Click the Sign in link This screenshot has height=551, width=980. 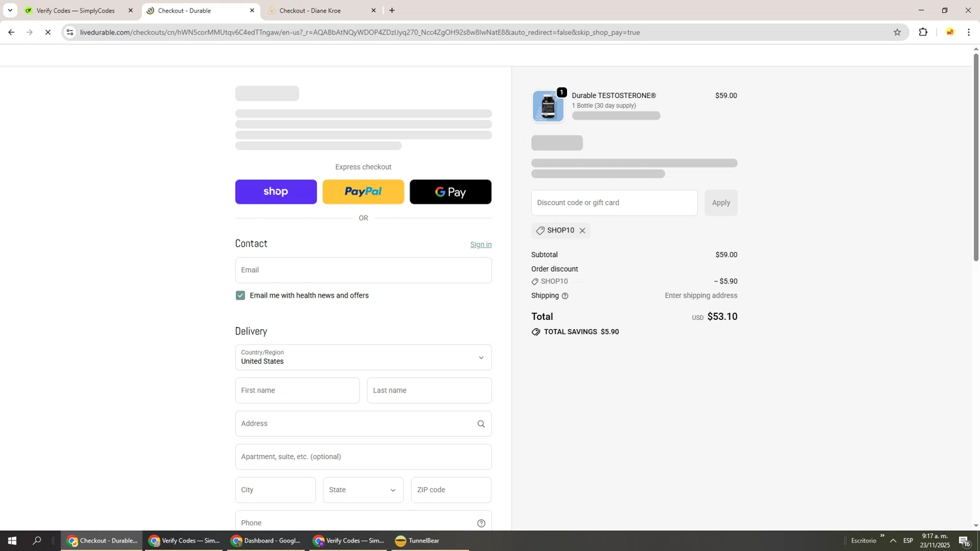[481, 245]
